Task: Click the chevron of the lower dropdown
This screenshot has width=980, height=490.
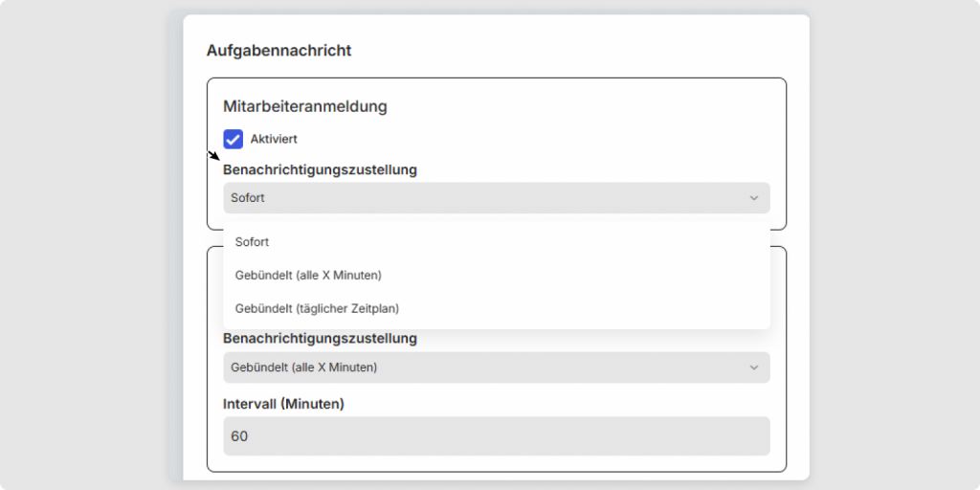Action: pyautogui.click(x=753, y=367)
